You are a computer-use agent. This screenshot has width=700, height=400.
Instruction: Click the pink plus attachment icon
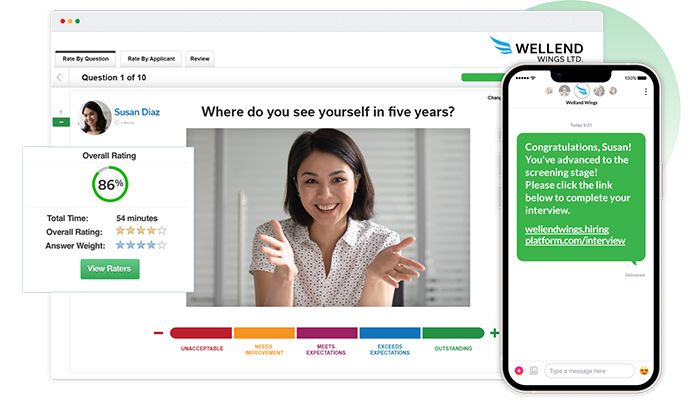click(519, 371)
